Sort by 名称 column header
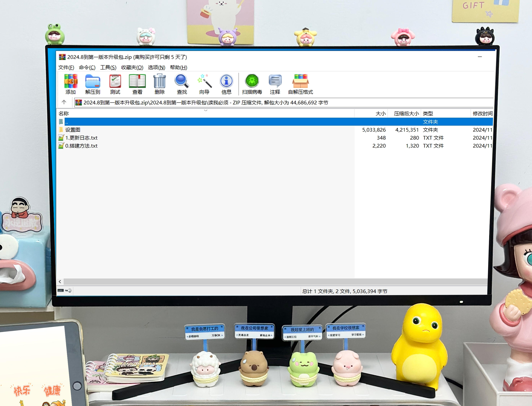 coord(64,113)
